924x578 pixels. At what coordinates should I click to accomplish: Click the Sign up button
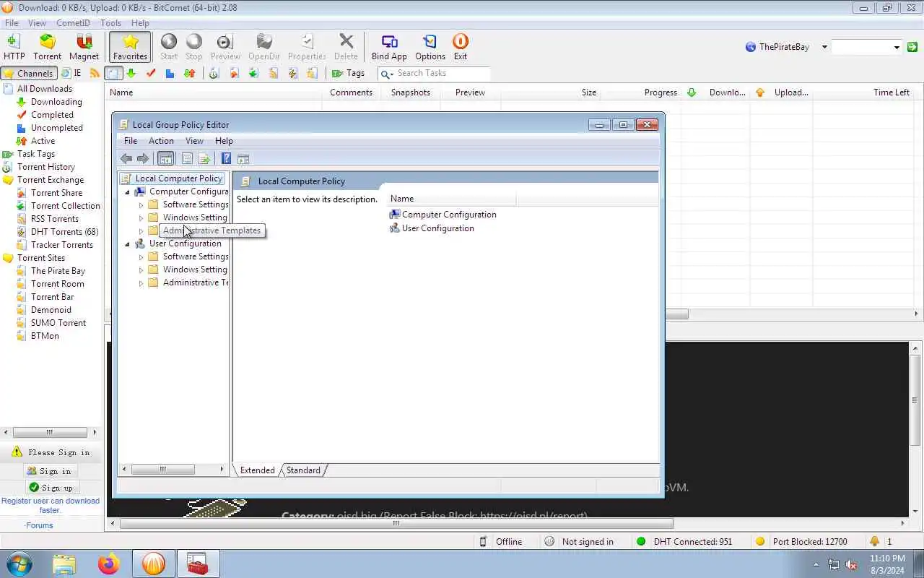51,488
